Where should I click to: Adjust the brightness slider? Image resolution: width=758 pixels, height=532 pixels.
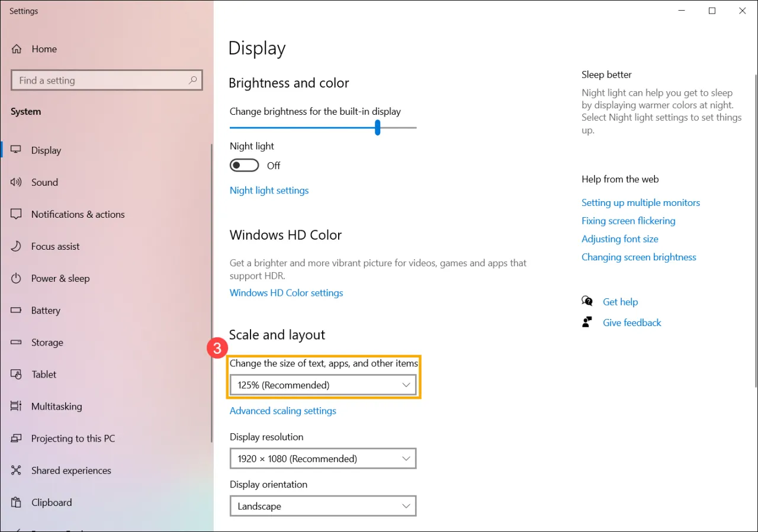point(377,127)
